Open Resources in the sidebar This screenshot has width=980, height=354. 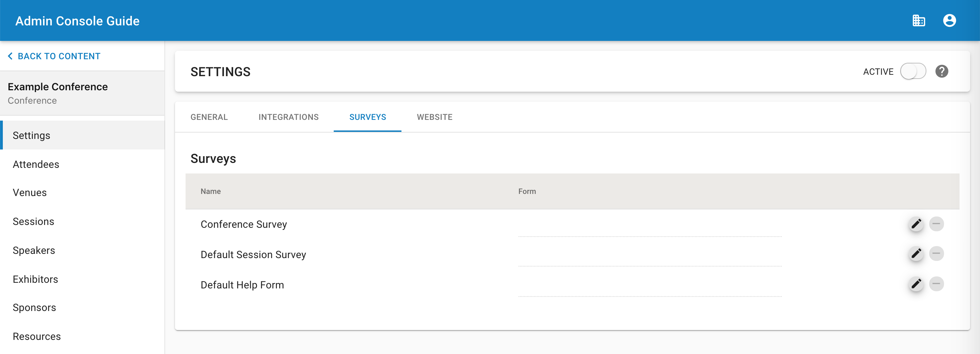(x=82, y=336)
